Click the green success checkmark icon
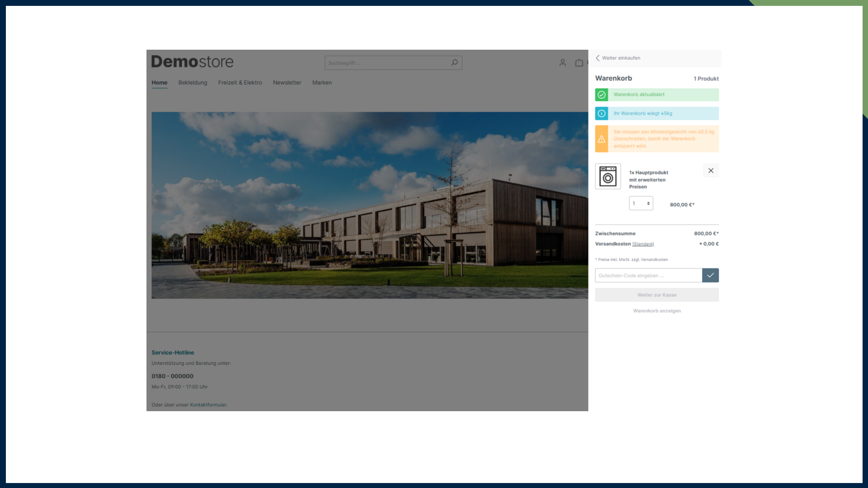This screenshot has height=488, width=868. 602,95
